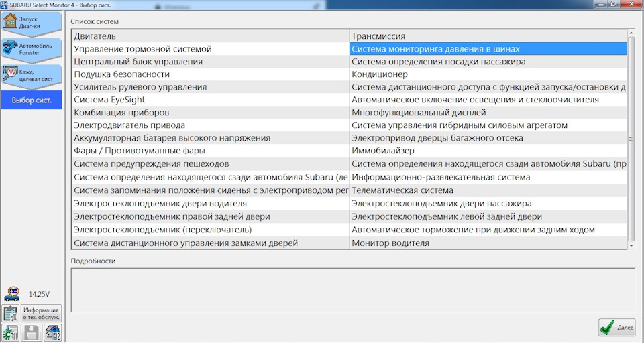Image resolution: width=644 pixels, height=343 pixels.
Task: Select Система запоминания положения сиденья row
Action: click(211, 190)
